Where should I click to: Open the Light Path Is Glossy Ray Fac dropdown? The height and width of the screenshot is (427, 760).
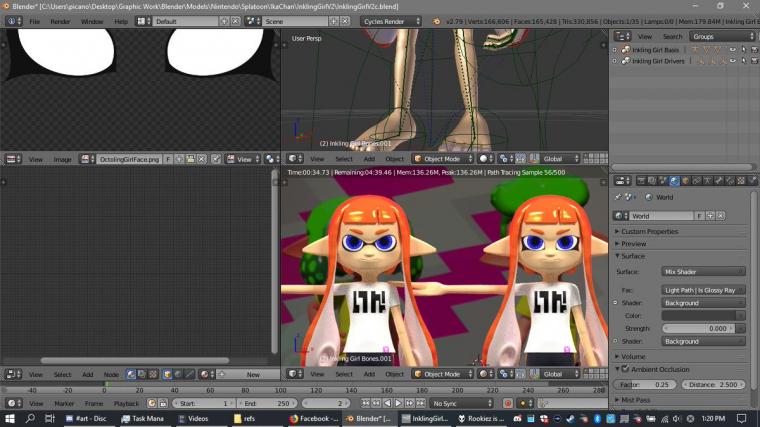coord(703,290)
